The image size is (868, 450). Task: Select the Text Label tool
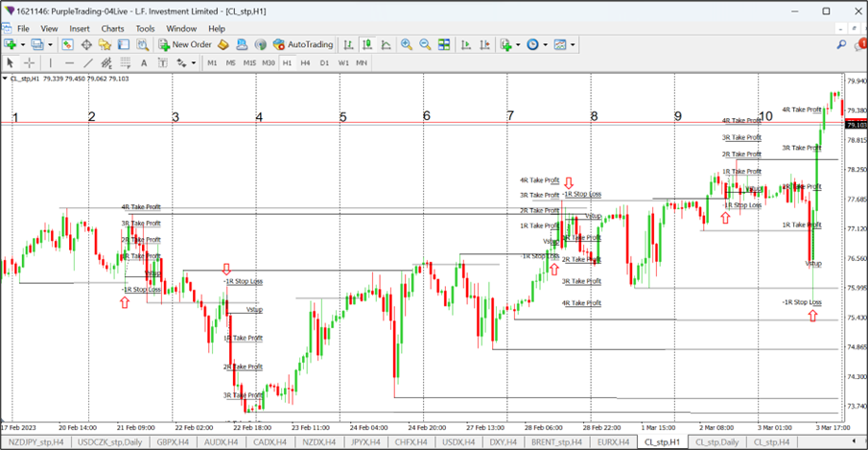[x=163, y=63]
